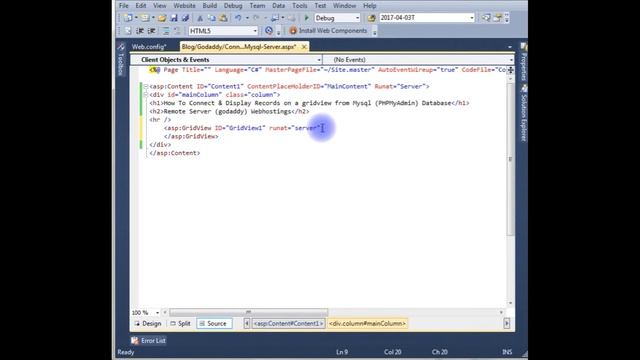Switch to Design view
The image size is (640, 360).
148,324
